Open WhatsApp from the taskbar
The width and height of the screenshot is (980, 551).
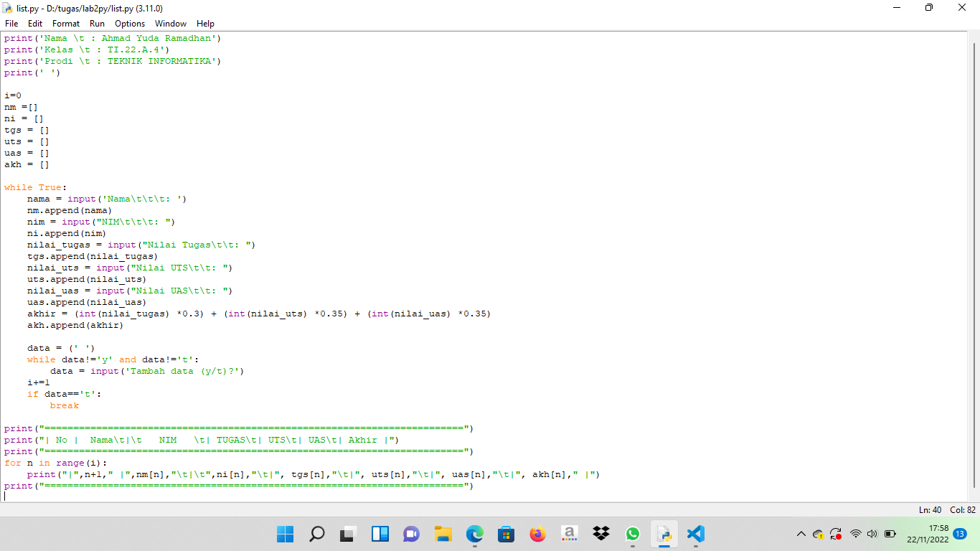[x=632, y=534]
